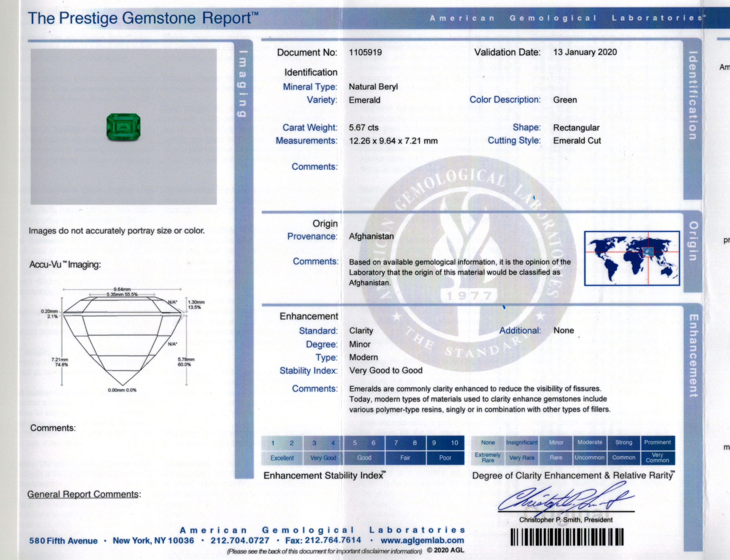Image resolution: width=730 pixels, height=560 pixels.
Task: Click the '5.35mm 55.5%' table dimension
Action: pyautogui.click(x=122, y=295)
